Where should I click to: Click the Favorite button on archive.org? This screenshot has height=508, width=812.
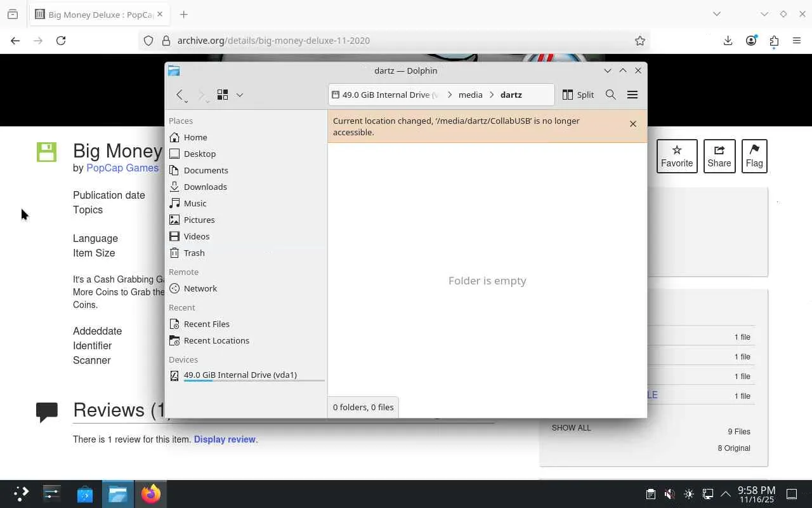coord(677,156)
